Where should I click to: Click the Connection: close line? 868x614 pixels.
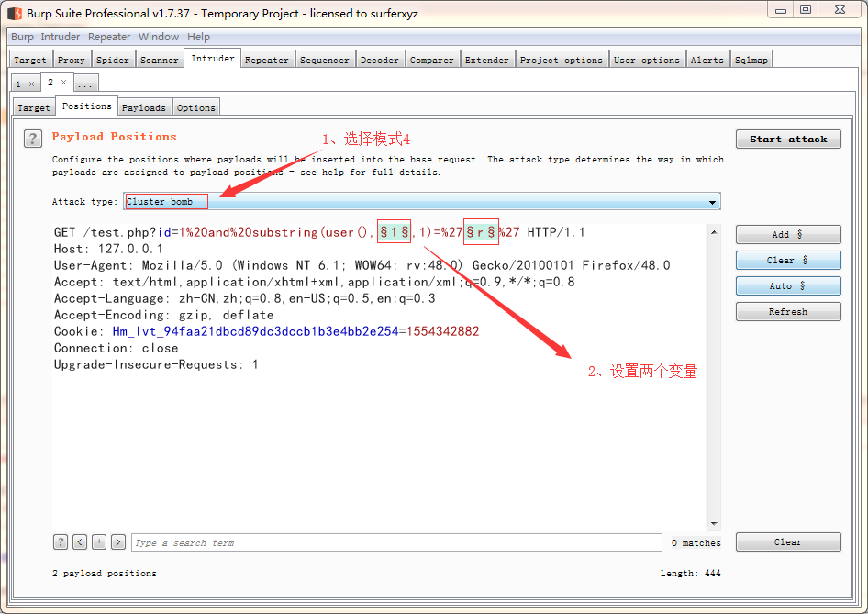(x=117, y=348)
